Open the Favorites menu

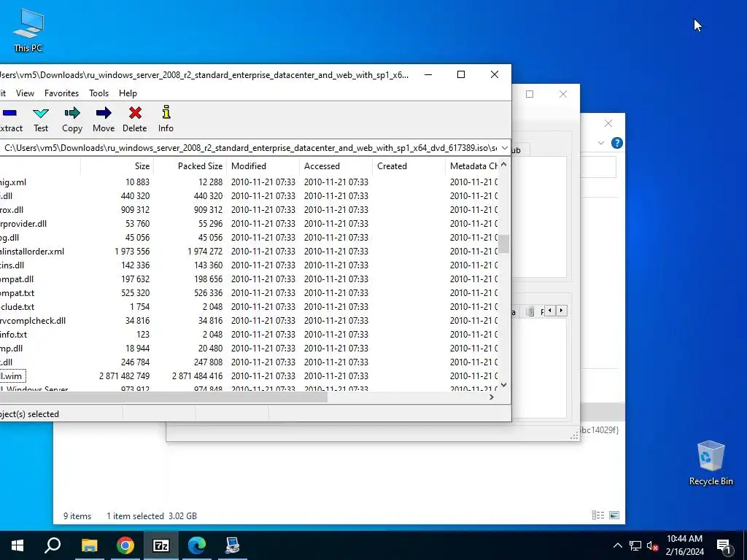pyautogui.click(x=61, y=93)
